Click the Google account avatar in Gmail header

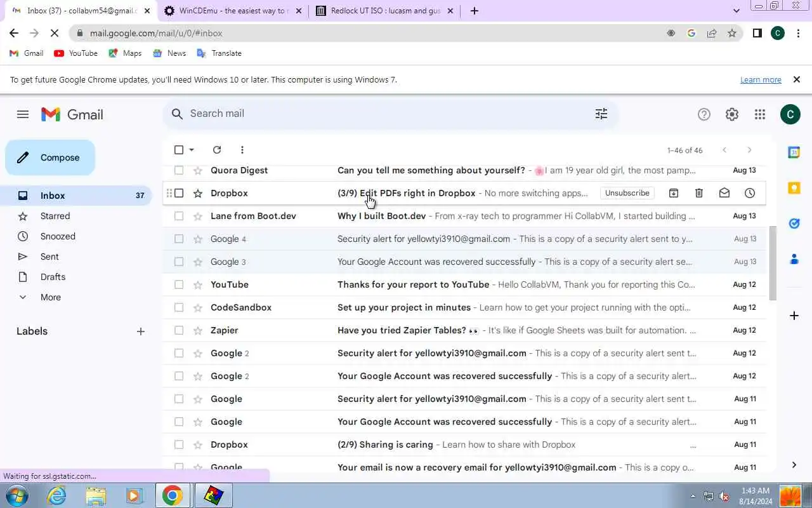[790, 114]
